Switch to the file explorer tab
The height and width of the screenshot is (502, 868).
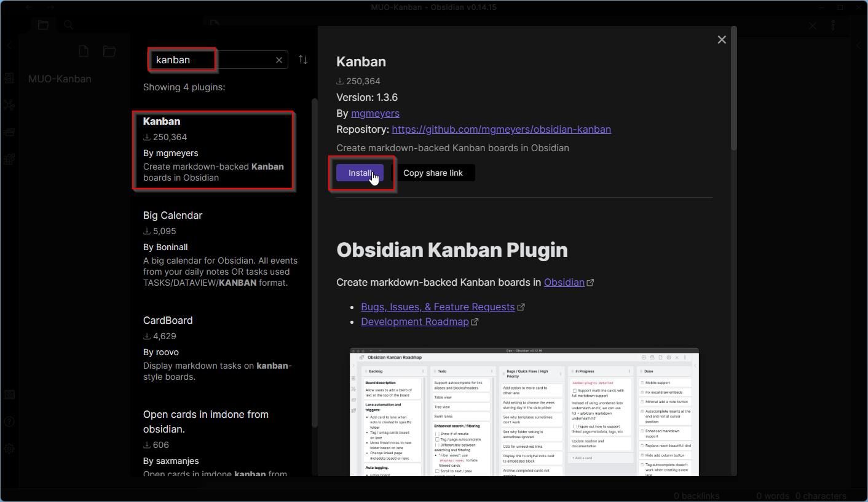click(x=42, y=25)
